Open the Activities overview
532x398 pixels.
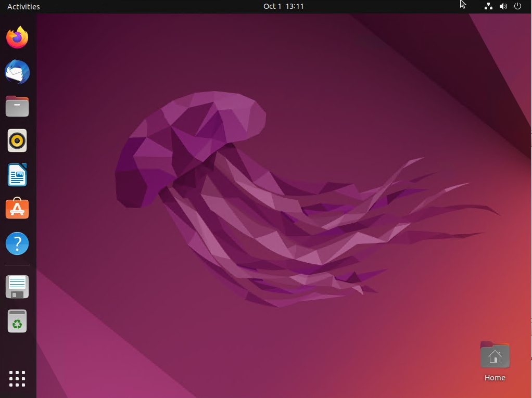(22, 6)
